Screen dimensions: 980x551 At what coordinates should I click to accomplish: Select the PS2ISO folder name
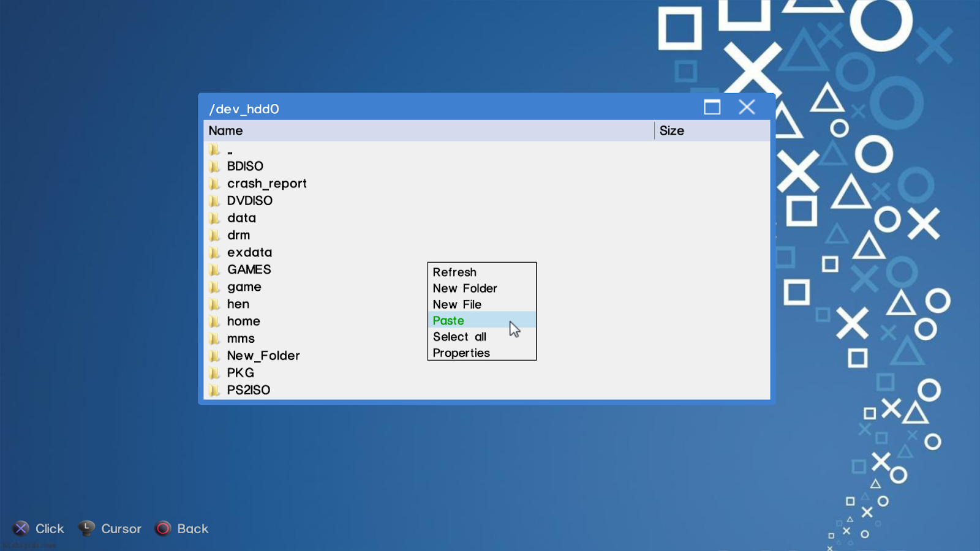pos(249,389)
